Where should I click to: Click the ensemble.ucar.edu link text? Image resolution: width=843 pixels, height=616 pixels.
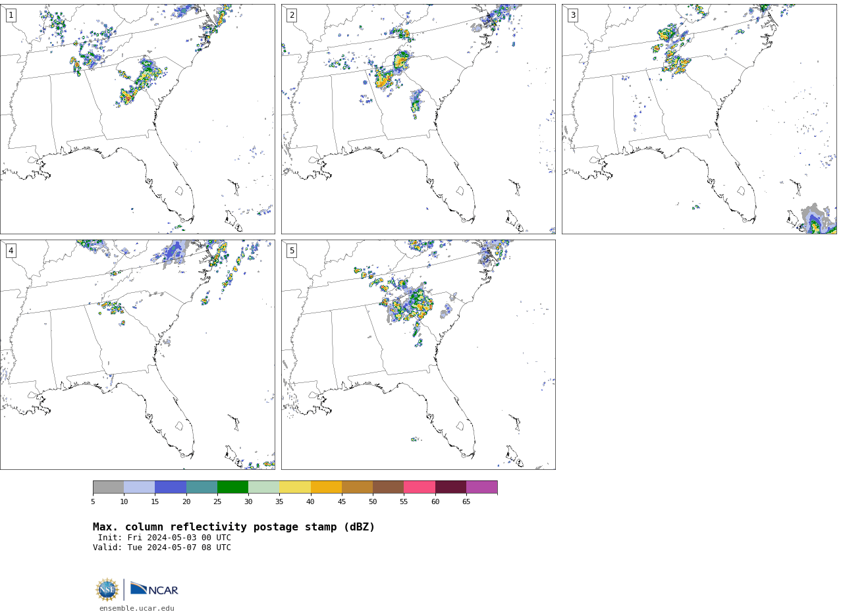tap(137, 608)
